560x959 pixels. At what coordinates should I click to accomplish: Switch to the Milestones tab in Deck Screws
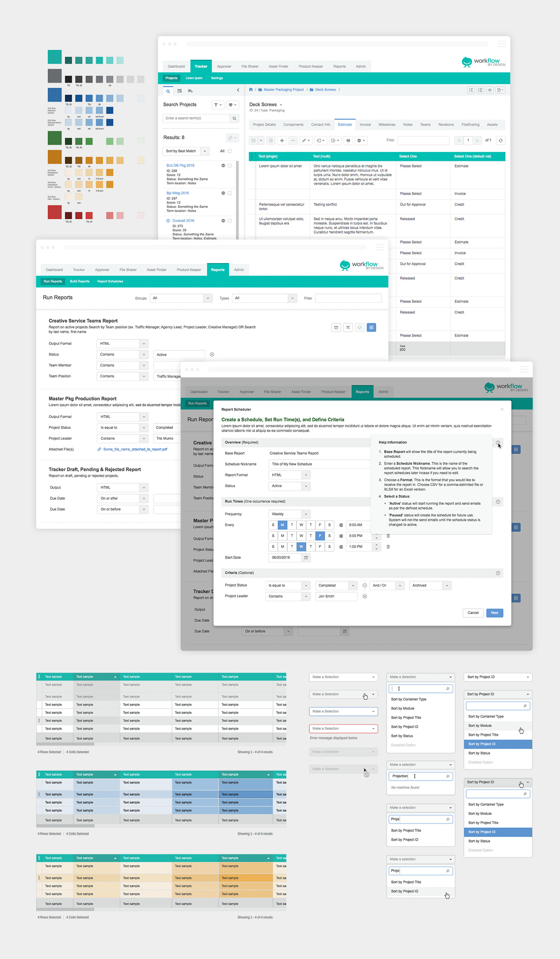387,125
